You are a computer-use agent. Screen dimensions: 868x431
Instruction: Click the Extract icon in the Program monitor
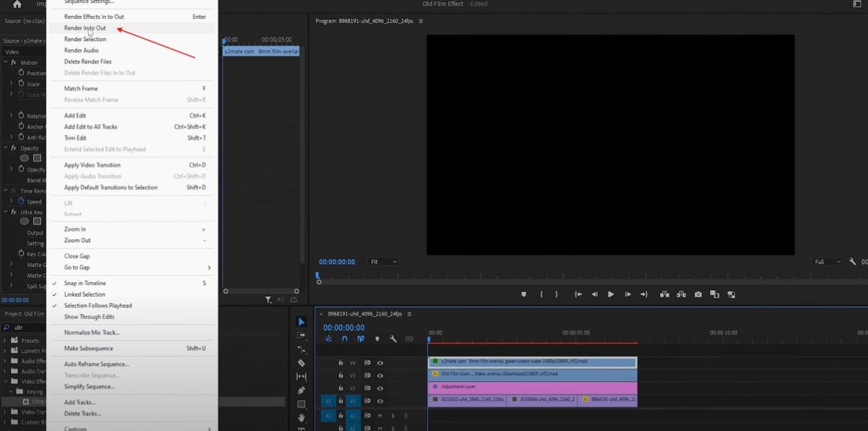[x=682, y=294]
